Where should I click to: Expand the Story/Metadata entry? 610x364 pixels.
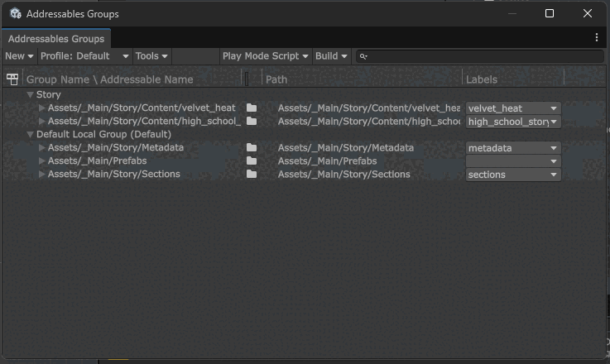click(x=42, y=147)
